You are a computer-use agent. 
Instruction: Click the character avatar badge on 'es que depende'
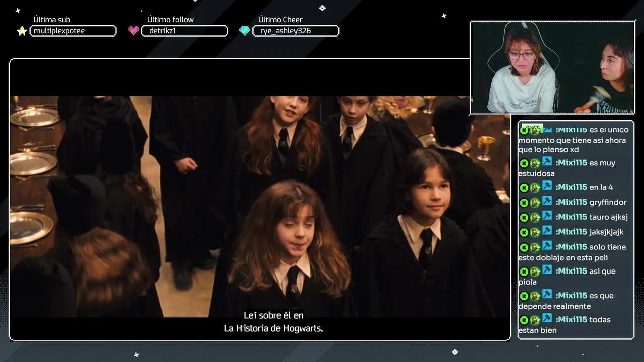[535, 296]
